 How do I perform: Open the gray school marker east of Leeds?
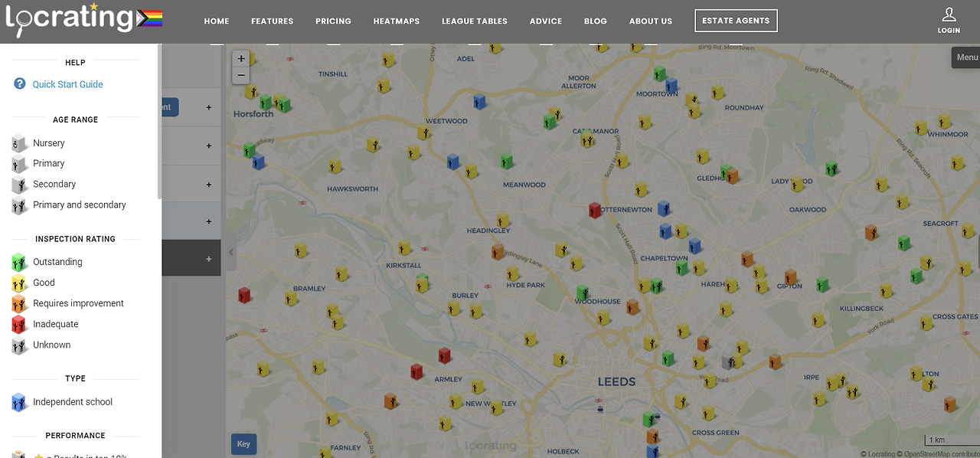[x=729, y=361]
